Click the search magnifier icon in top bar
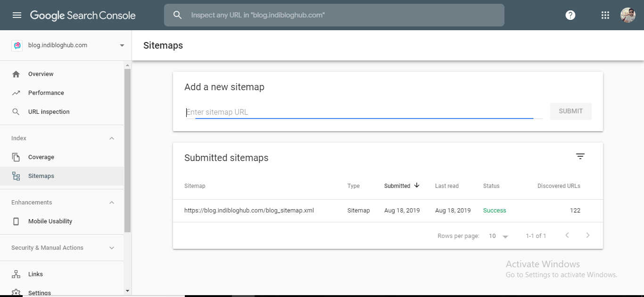 click(x=177, y=15)
